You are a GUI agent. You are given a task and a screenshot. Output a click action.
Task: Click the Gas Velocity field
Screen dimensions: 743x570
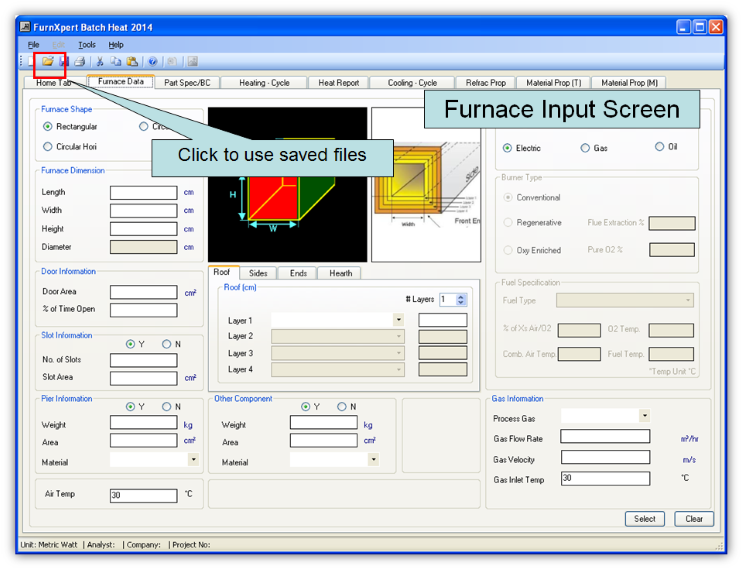click(605, 458)
